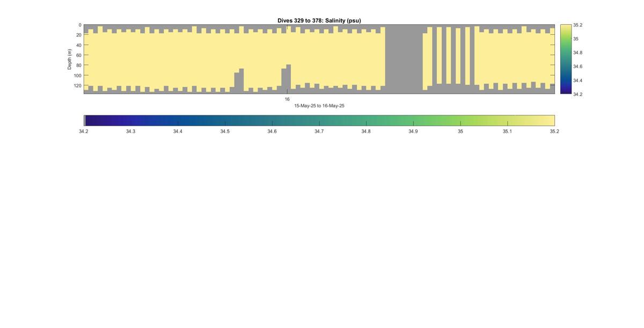Click the 'Depth (m)' y-axis label

pos(69,59)
